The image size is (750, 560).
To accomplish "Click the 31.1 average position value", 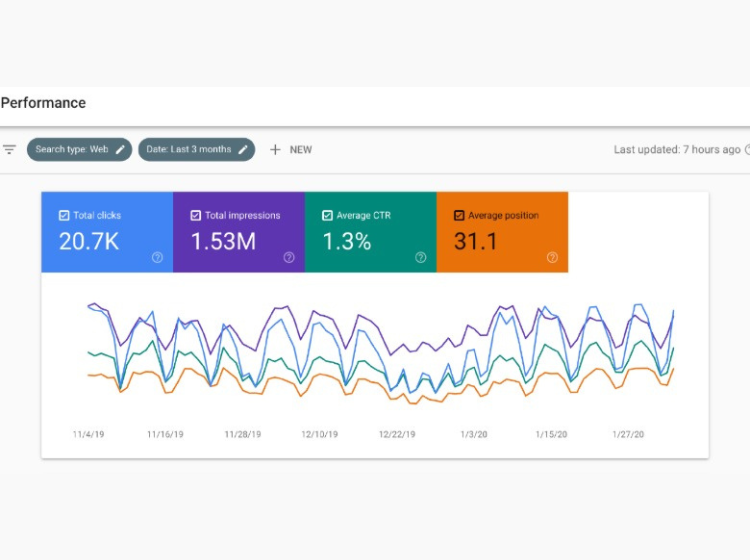I will pos(476,241).
